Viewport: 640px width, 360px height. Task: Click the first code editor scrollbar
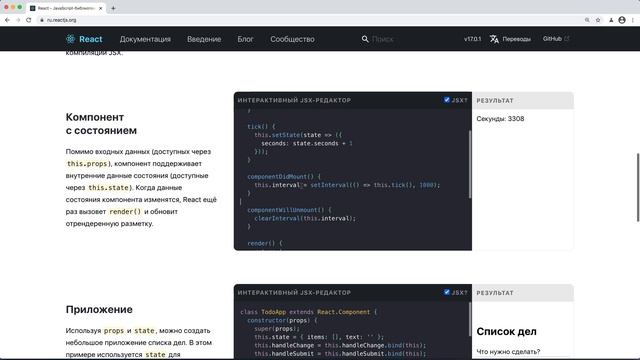click(470, 164)
